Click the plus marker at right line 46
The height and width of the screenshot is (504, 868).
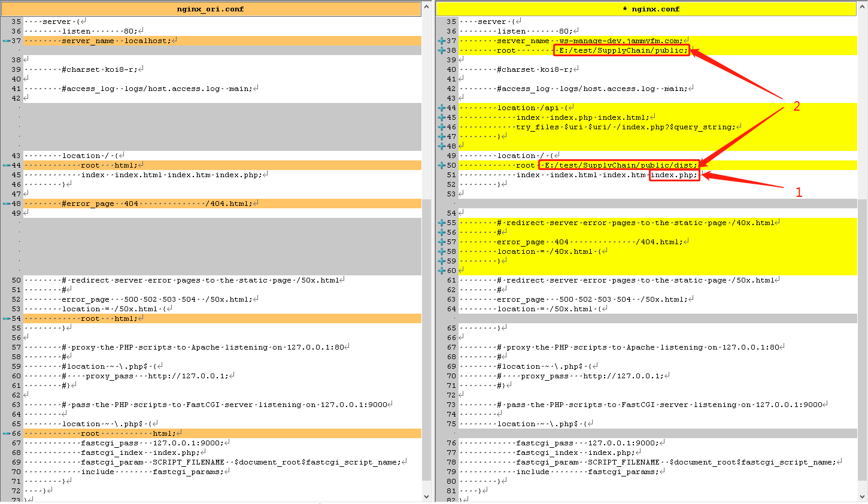coord(442,127)
